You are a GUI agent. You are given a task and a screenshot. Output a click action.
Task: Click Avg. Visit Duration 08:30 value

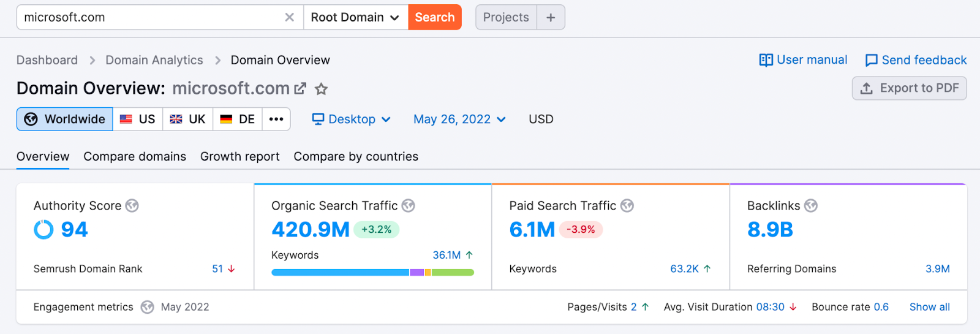pyautogui.click(x=770, y=307)
